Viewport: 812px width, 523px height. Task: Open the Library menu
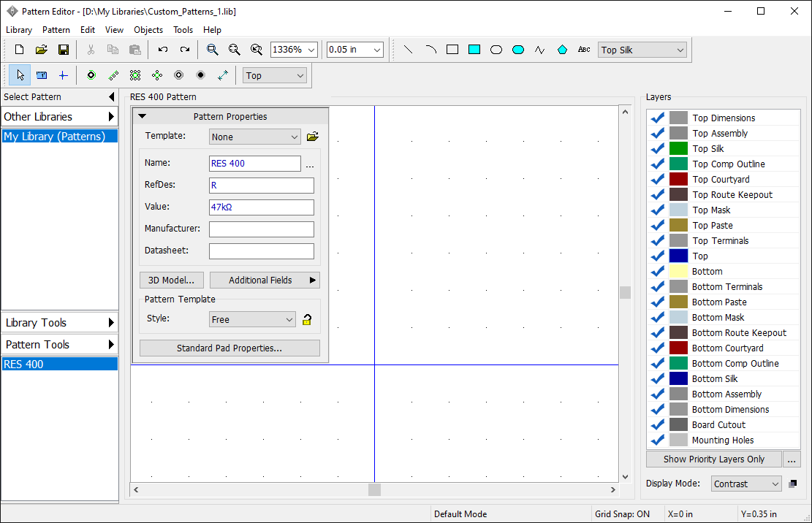click(x=19, y=30)
